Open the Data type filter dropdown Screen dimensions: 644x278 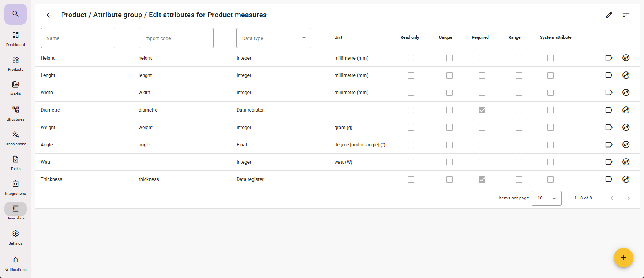(x=274, y=38)
